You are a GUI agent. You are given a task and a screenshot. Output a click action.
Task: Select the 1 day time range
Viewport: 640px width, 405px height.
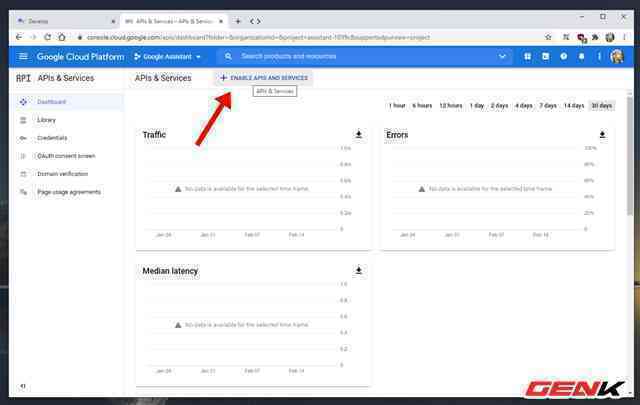click(477, 106)
